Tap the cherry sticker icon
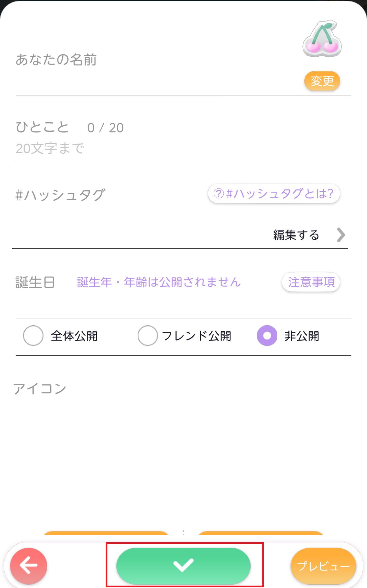Viewport: 367px width, 588px height. [x=322, y=39]
